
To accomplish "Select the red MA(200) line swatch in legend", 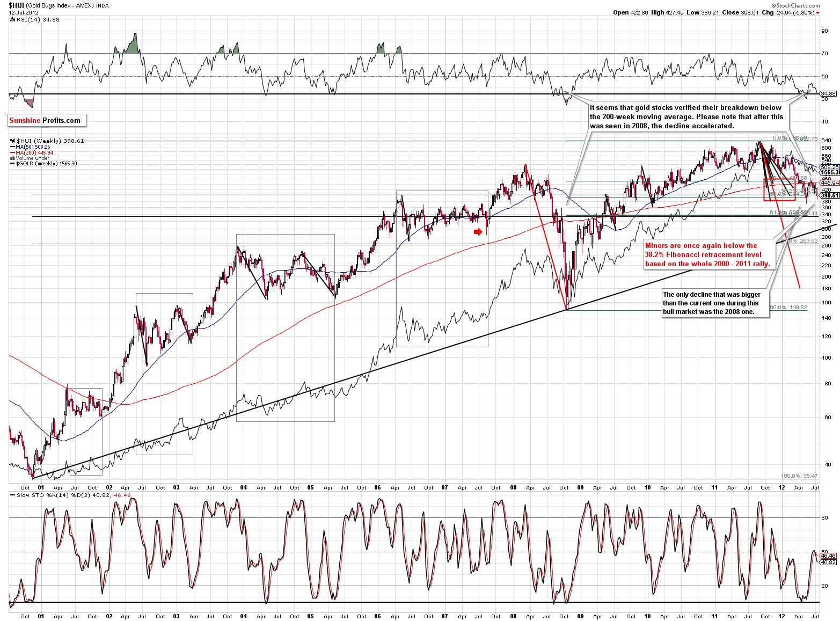I will 13,152.
